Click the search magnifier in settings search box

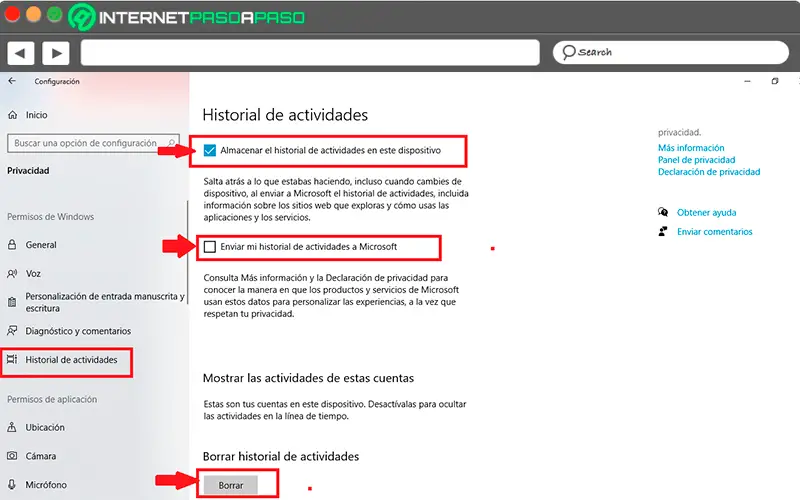(171, 143)
